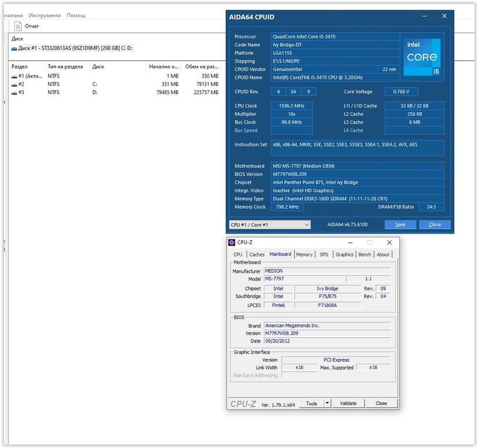
Task: Click the Intel Core i5 logo
Action: tap(422, 57)
